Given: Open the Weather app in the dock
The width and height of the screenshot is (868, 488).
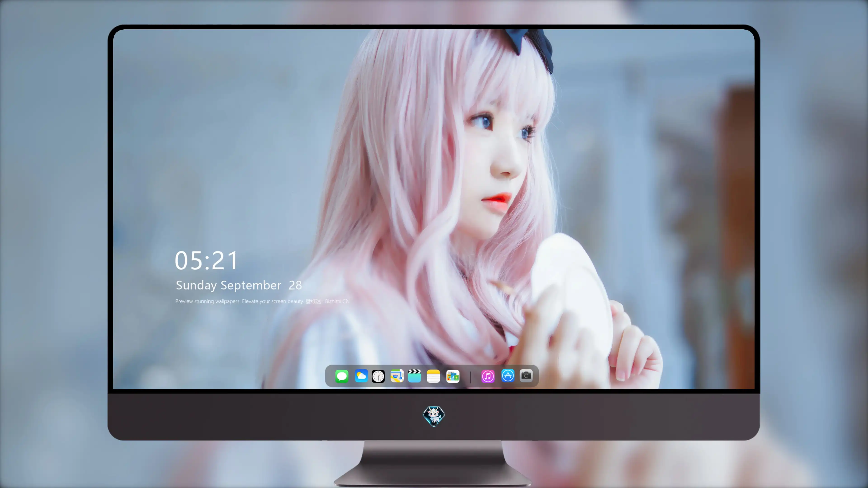Looking at the screenshot, I should (361, 376).
